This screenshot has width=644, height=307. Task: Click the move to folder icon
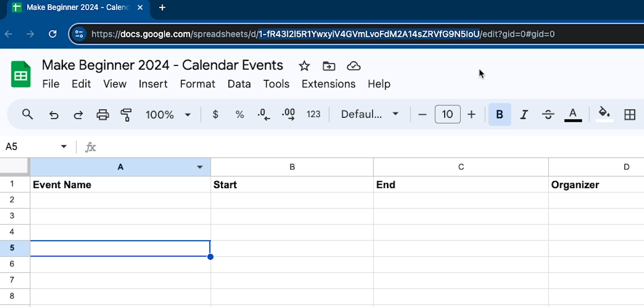[x=329, y=66]
